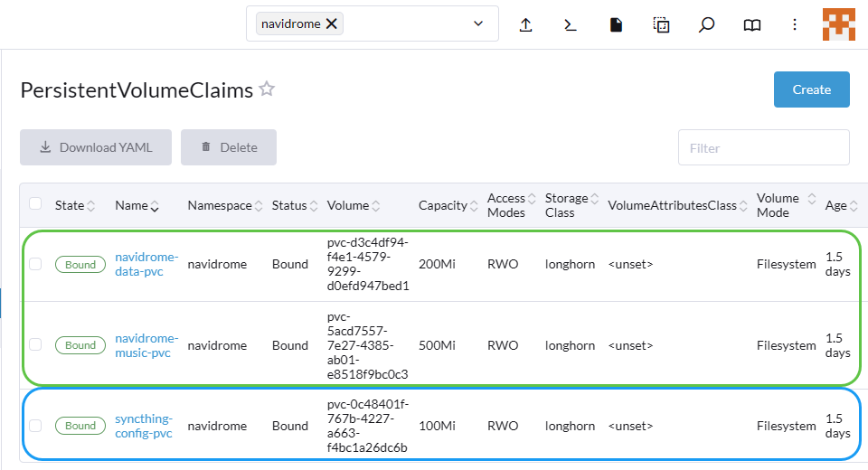Click the Copy KubeConfig to clipboard icon
The height and width of the screenshot is (470, 868).
coord(661,25)
